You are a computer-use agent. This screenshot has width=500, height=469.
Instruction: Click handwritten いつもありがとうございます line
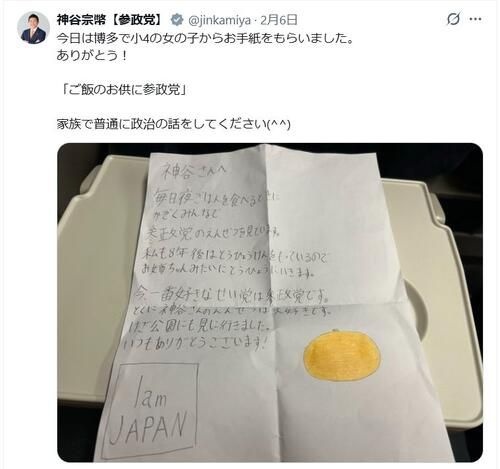(195, 343)
